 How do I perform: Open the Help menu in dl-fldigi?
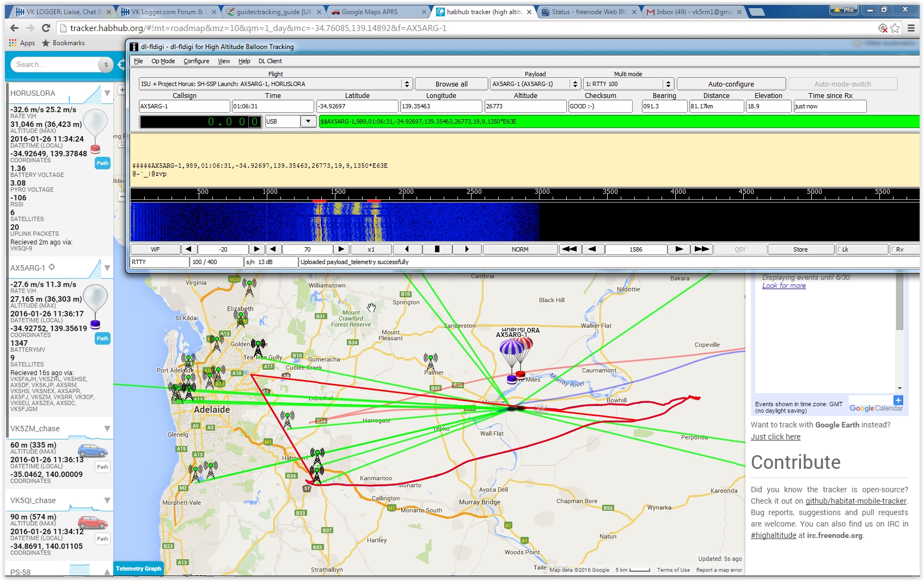pos(244,61)
